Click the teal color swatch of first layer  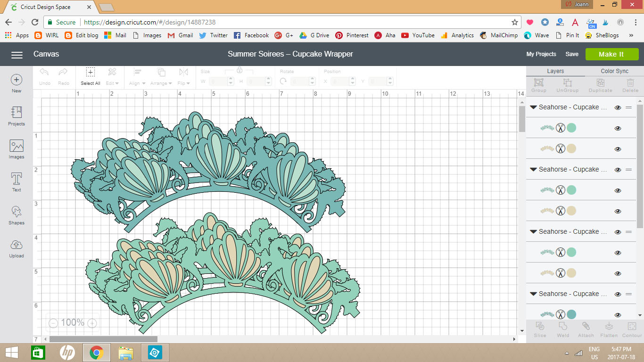[x=571, y=128]
